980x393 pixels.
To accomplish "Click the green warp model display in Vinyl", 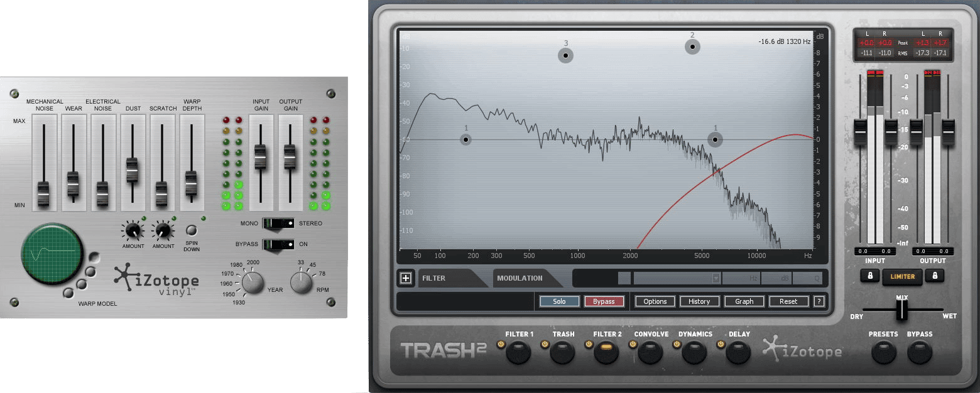I will pos(52,254).
